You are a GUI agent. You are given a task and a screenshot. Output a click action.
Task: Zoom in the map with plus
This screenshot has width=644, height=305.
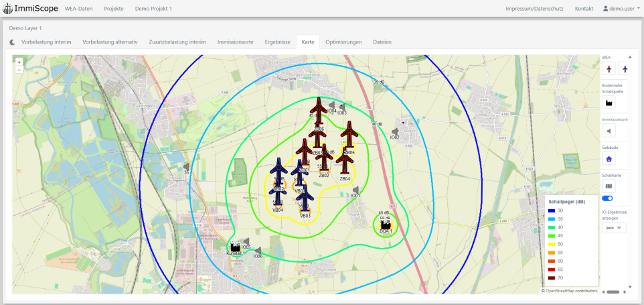(x=19, y=62)
